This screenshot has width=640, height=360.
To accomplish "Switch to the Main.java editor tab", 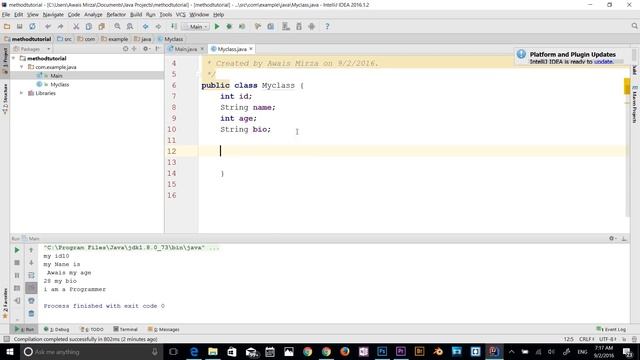I will pyautogui.click(x=186, y=49).
